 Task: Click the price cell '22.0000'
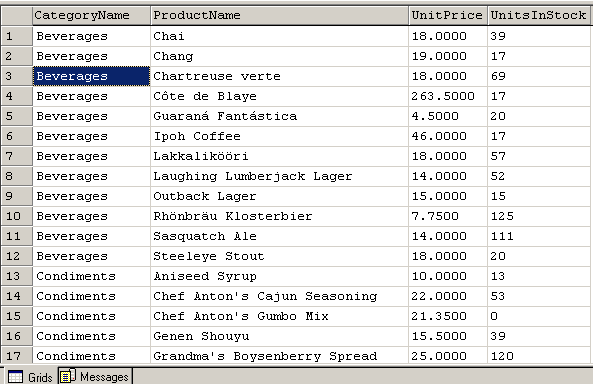pos(448,296)
